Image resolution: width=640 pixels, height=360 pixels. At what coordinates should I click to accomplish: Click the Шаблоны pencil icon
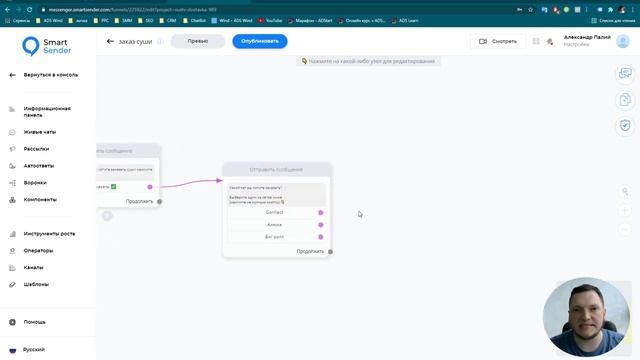[x=12, y=284]
